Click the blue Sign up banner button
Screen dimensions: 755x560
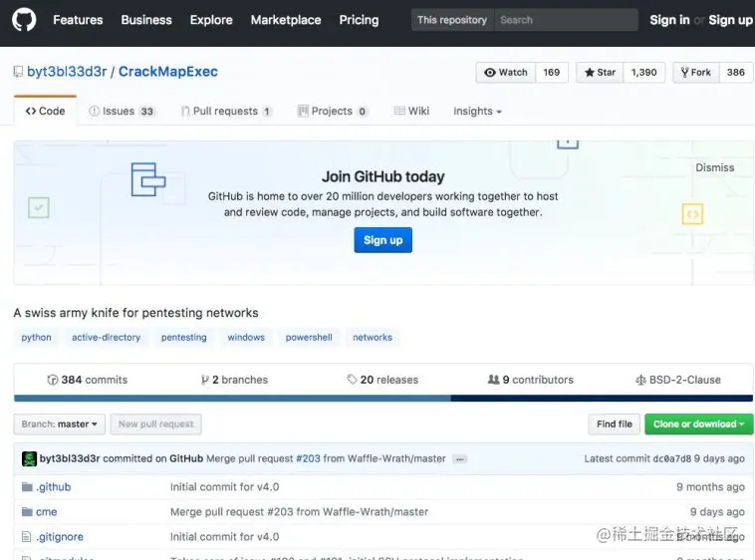(x=382, y=240)
